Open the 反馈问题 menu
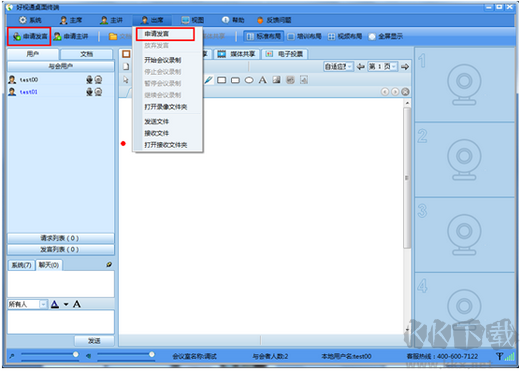 (x=274, y=20)
